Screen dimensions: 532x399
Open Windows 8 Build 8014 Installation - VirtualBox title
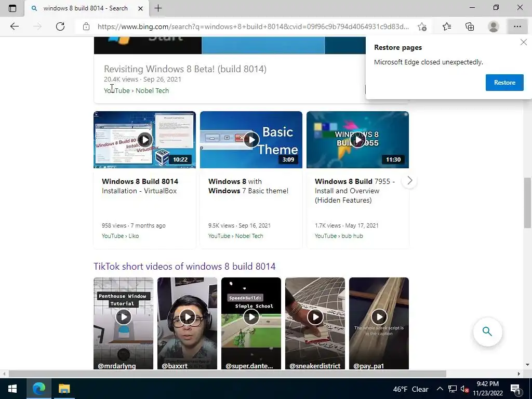point(140,186)
